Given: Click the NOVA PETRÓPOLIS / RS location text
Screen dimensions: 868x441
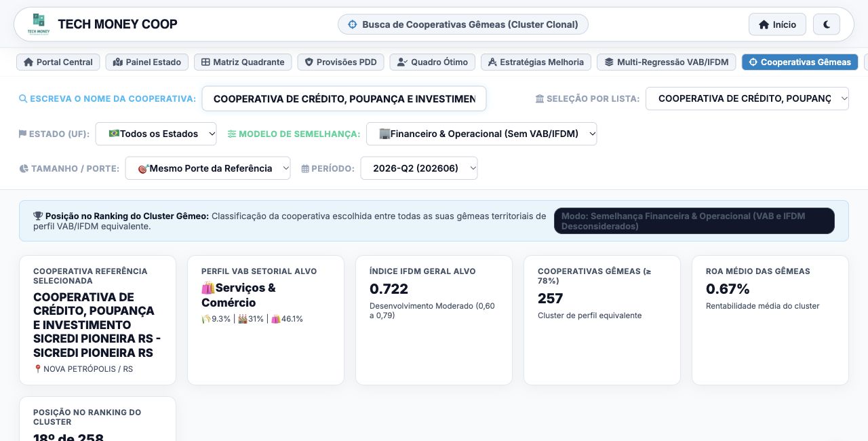Looking at the screenshot, I should (88, 369).
